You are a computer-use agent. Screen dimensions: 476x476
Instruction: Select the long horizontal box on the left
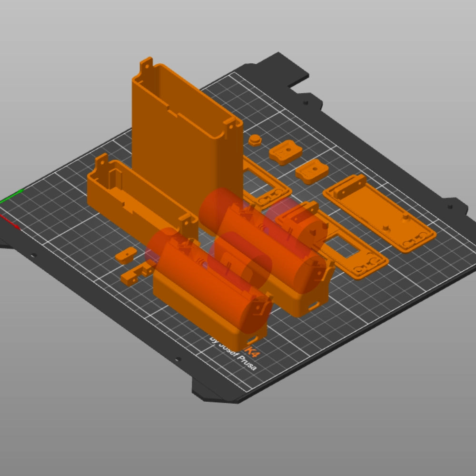133,200
